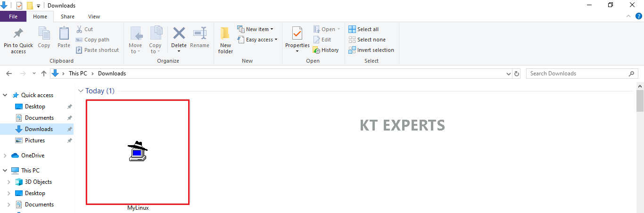This screenshot has width=644, height=213.
Task: Click Quick Access Toolbar properties checkbox icon
Action: coord(19,6)
